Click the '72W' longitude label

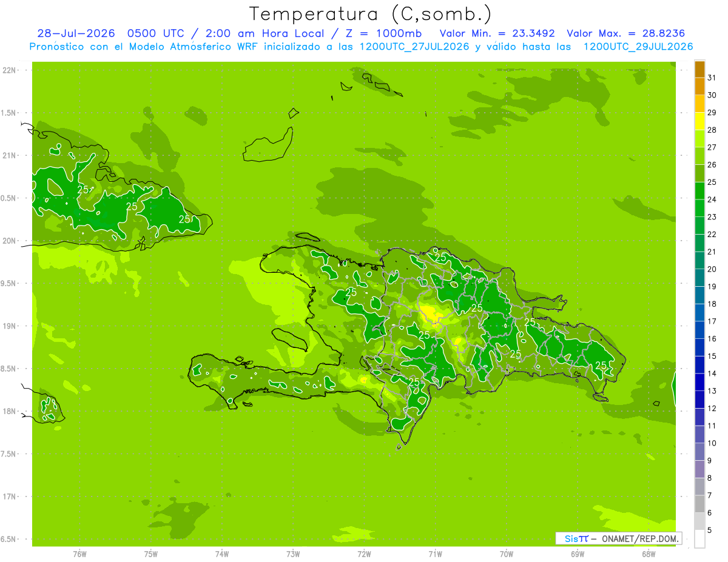(x=364, y=554)
